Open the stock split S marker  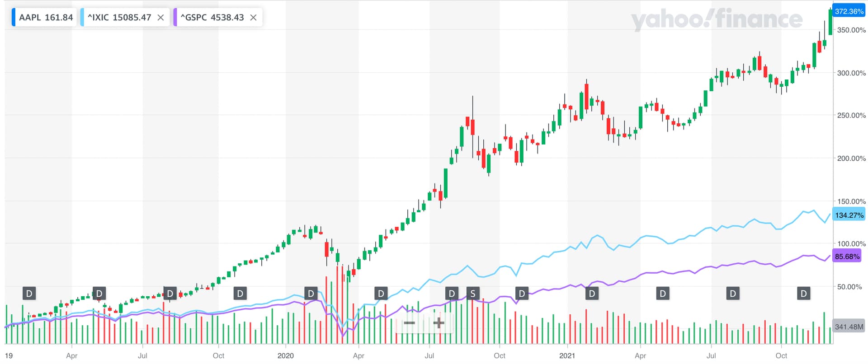pyautogui.click(x=473, y=294)
